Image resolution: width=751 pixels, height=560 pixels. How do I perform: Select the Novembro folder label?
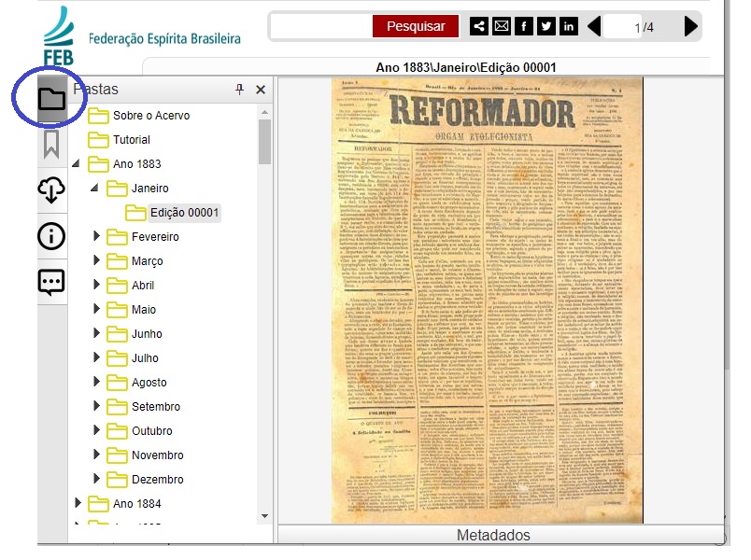(x=158, y=455)
